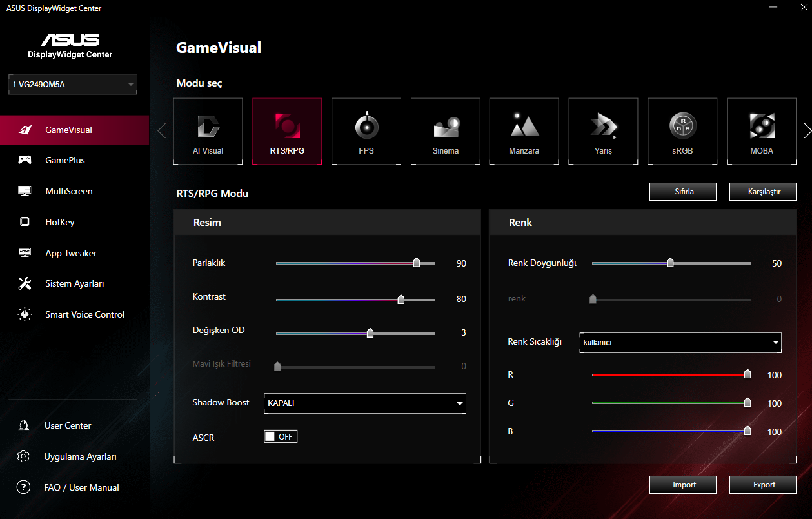Click the HotKey sidebar icon
This screenshot has width=812, height=519.
point(25,222)
